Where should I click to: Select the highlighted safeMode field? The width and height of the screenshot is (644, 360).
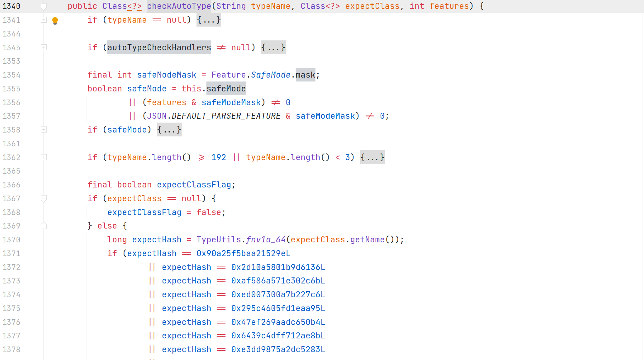226,89
